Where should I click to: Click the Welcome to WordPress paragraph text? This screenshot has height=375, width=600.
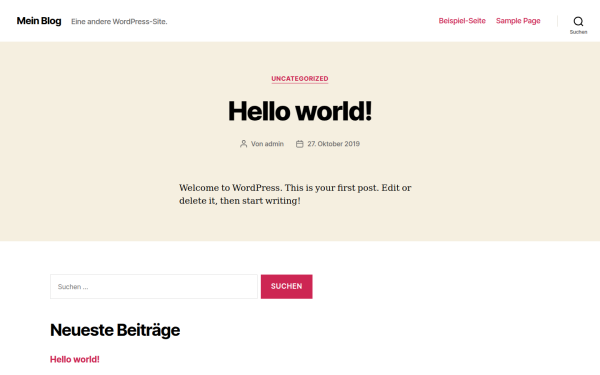[x=295, y=194]
